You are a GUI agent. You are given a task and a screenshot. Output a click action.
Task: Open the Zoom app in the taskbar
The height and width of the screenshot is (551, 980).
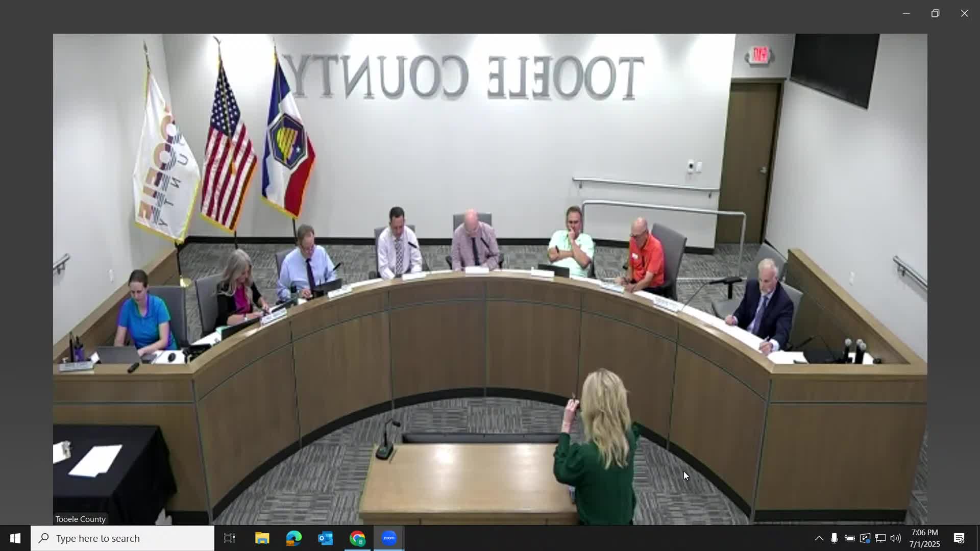click(x=389, y=538)
